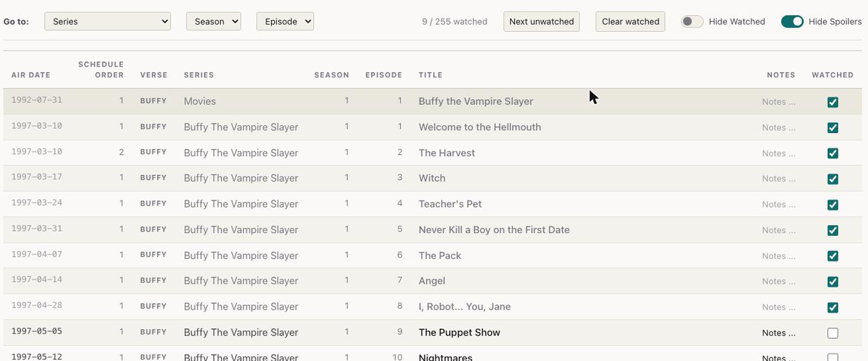
Task: Select the title Welcome to the Hellmouth
Action: 480,127
